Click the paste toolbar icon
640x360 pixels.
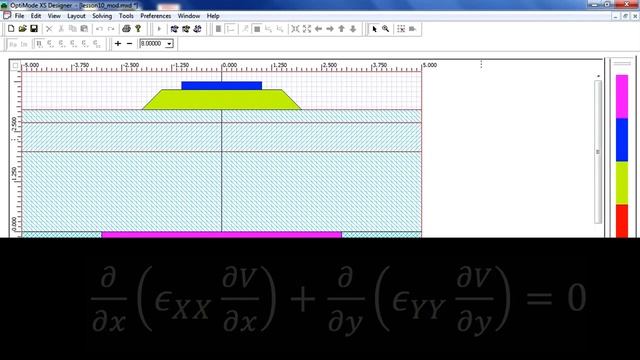point(84,29)
